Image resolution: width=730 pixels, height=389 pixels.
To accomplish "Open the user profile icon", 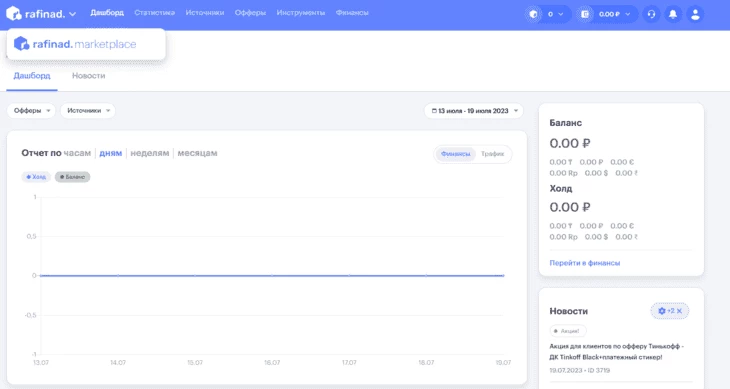I will click(x=695, y=14).
